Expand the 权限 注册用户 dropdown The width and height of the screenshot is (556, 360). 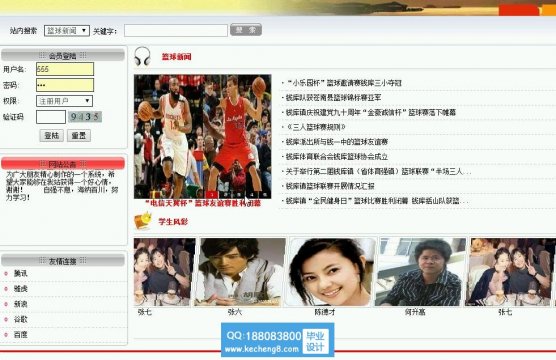(x=65, y=101)
